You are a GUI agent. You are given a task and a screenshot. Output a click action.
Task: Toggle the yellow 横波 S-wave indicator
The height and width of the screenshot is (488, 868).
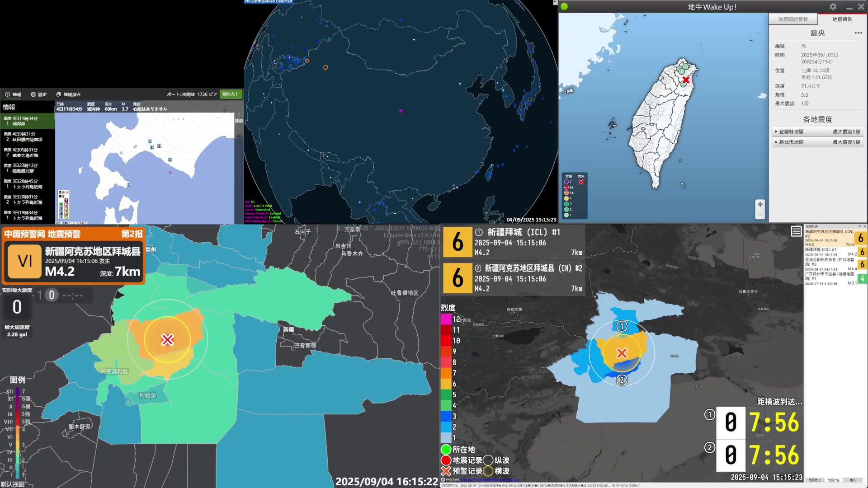coord(488,471)
